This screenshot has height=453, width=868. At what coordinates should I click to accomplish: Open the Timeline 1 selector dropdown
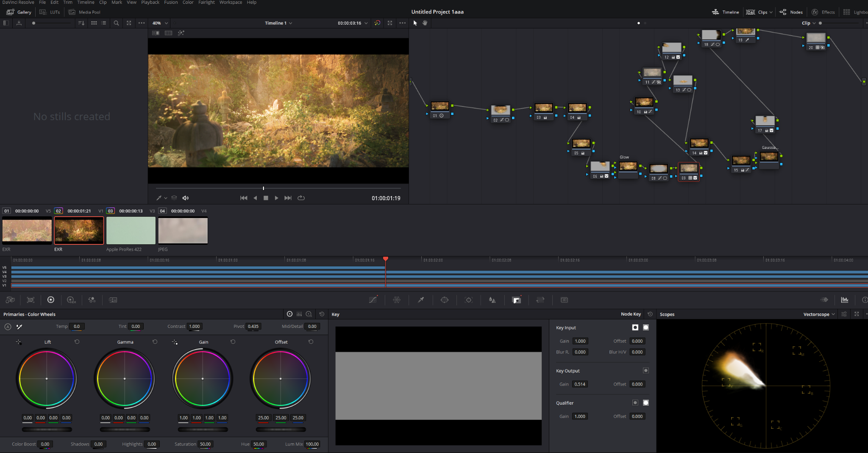coord(278,23)
